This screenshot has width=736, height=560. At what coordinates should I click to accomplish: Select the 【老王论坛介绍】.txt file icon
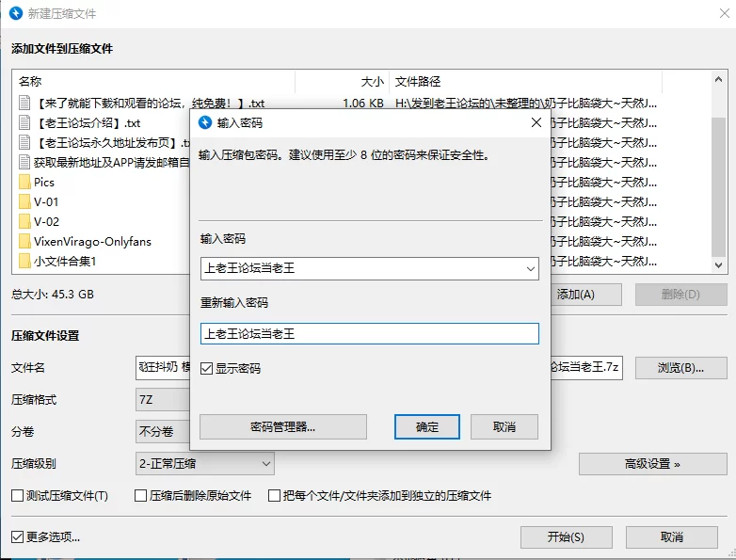(x=24, y=123)
